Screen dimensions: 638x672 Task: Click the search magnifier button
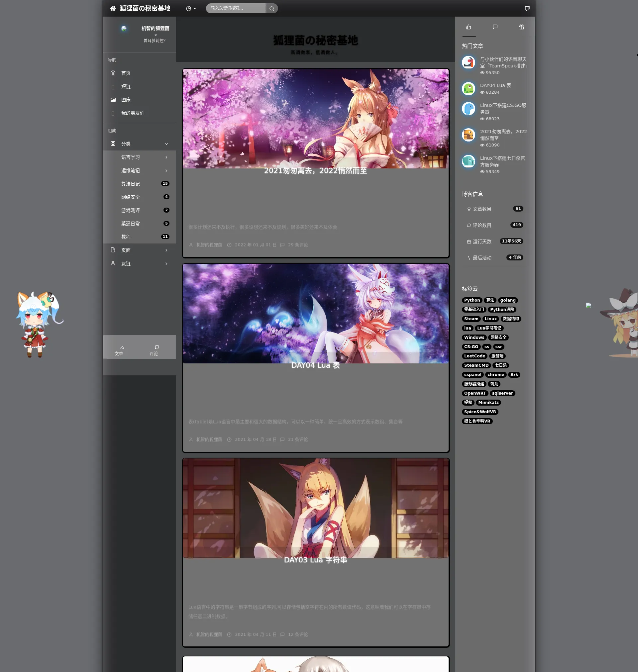[272, 9]
